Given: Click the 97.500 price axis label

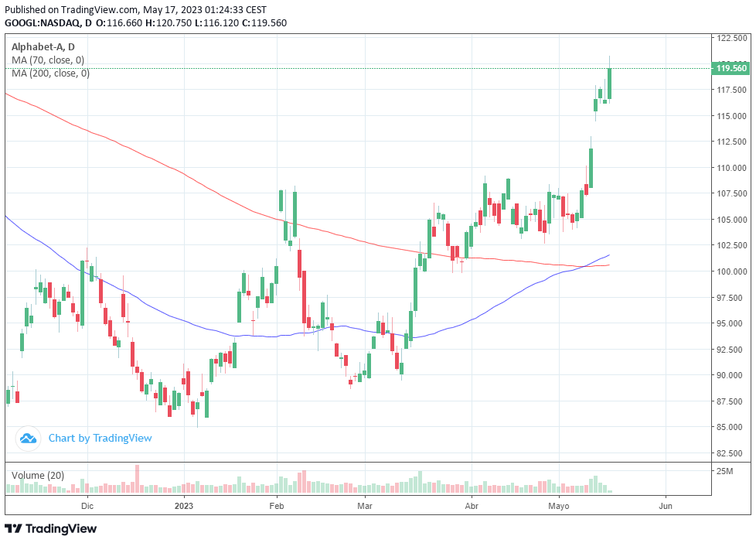Looking at the screenshot, I should pyautogui.click(x=731, y=297).
